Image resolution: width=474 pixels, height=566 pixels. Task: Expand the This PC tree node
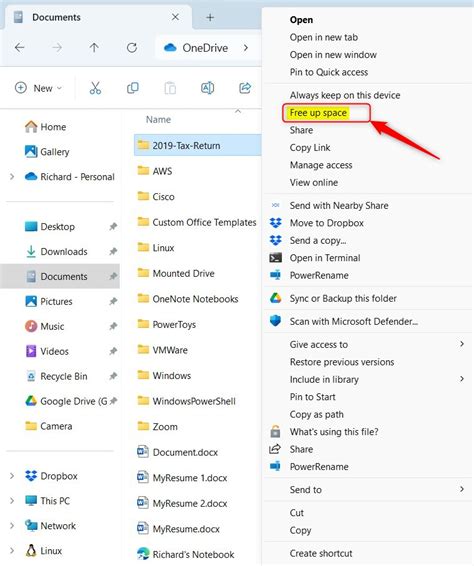coord(12,501)
